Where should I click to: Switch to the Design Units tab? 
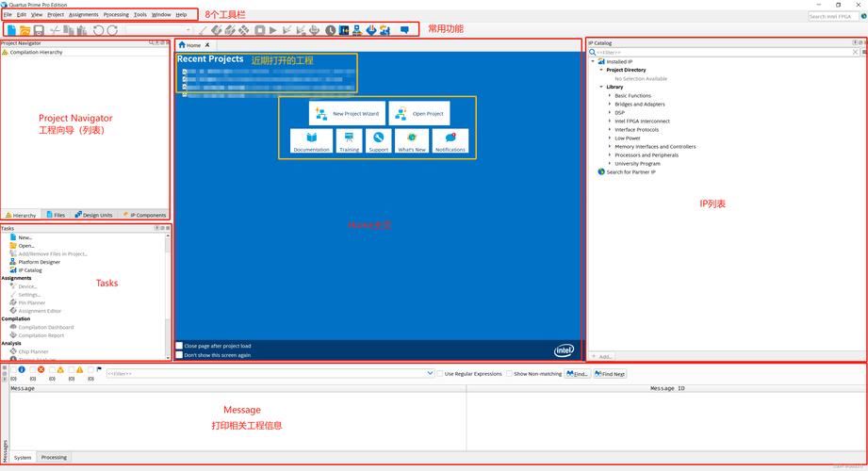point(93,215)
